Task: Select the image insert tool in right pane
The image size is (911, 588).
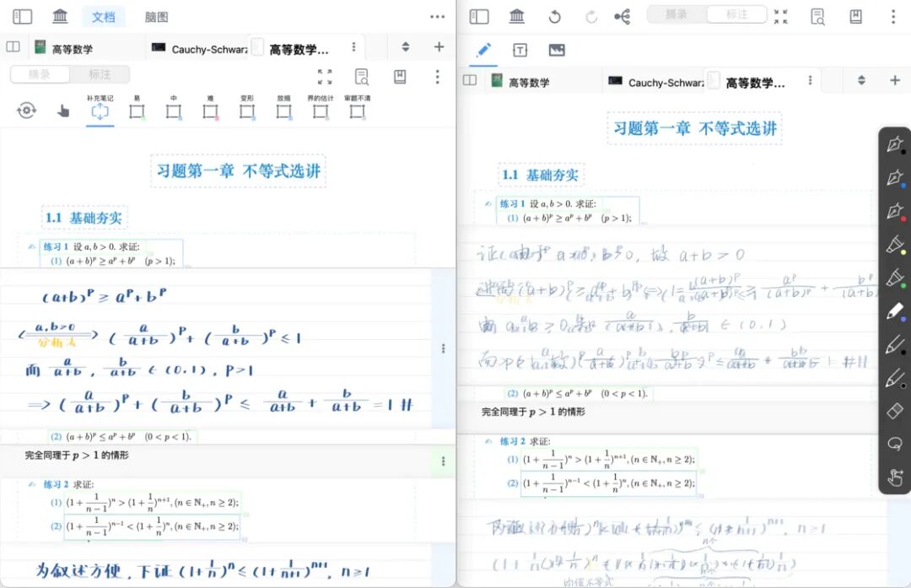Action: [557, 51]
